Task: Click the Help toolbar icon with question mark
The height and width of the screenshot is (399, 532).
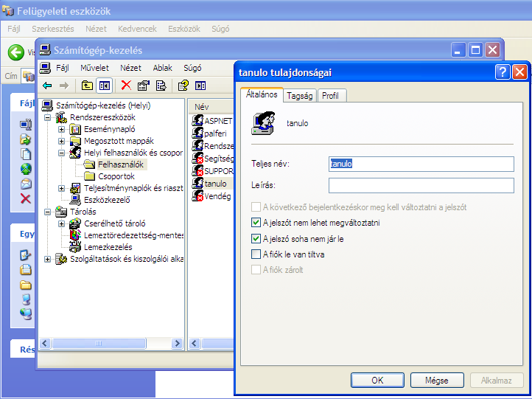Action: pos(183,86)
